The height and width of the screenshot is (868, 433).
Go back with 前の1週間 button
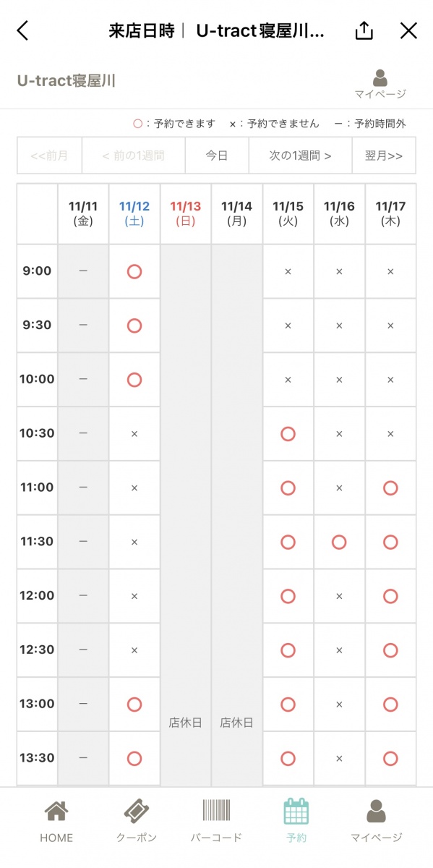coord(134,156)
